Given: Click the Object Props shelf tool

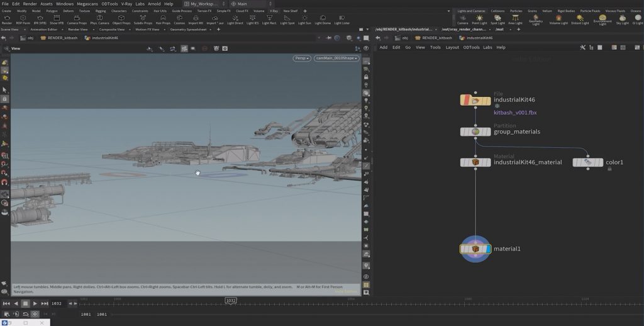Looking at the screenshot, I should 121,18.
